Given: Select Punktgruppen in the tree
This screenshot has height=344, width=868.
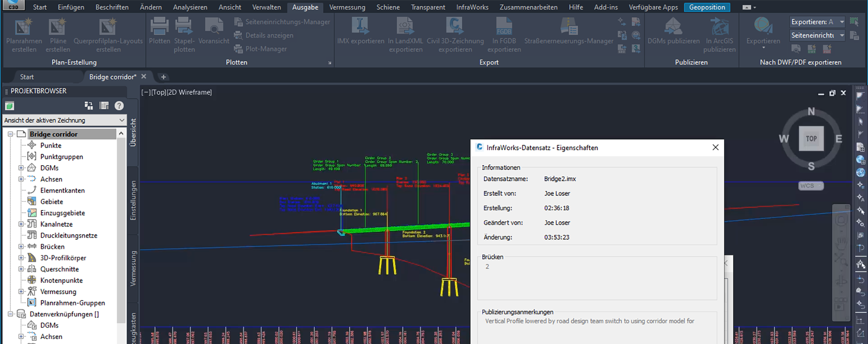Looking at the screenshot, I should pyautogui.click(x=62, y=157).
